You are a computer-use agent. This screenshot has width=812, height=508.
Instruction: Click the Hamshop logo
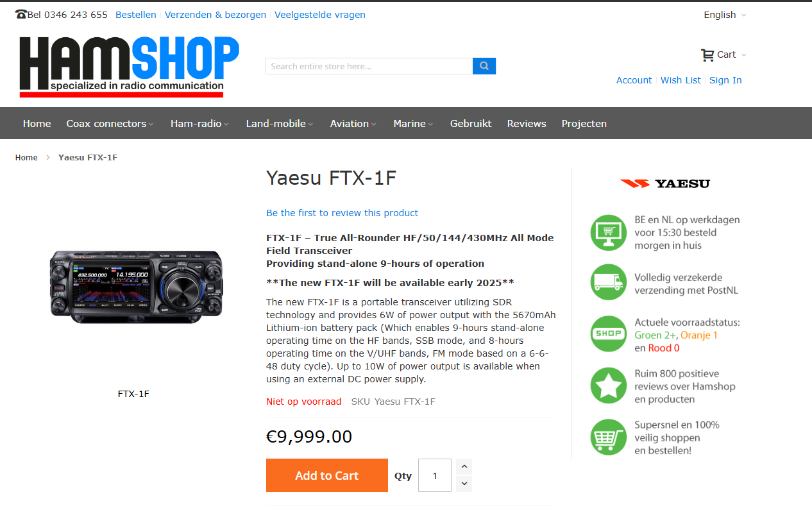coord(129,67)
